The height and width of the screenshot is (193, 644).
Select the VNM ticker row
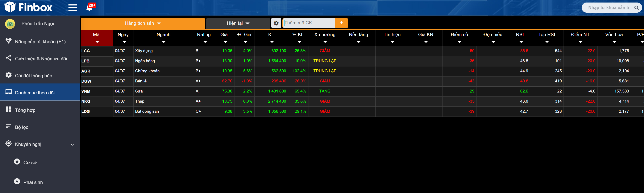[86, 91]
